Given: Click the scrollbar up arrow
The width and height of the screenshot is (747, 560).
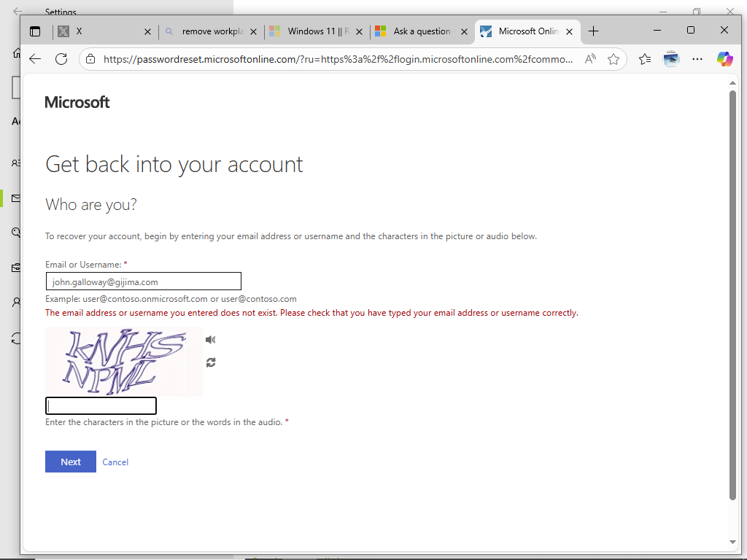Looking at the screenshot, I should (x=732, y=83).
